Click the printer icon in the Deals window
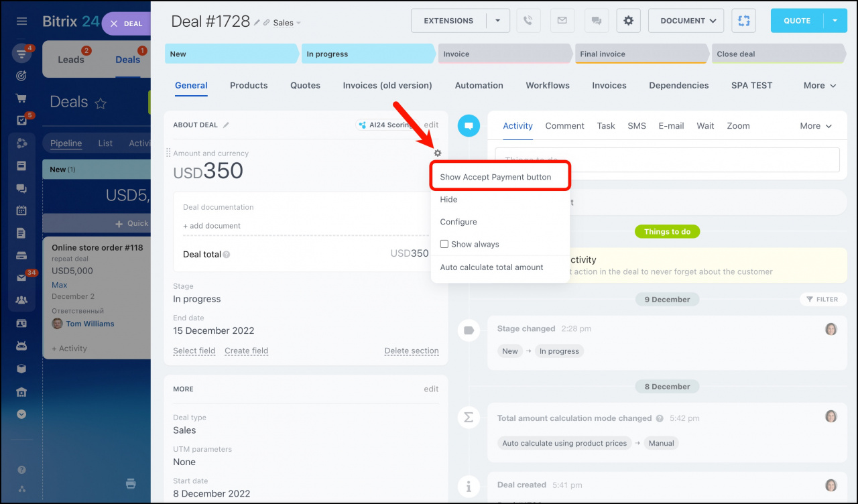Viewport: 858px width, 504px height. 131,484
